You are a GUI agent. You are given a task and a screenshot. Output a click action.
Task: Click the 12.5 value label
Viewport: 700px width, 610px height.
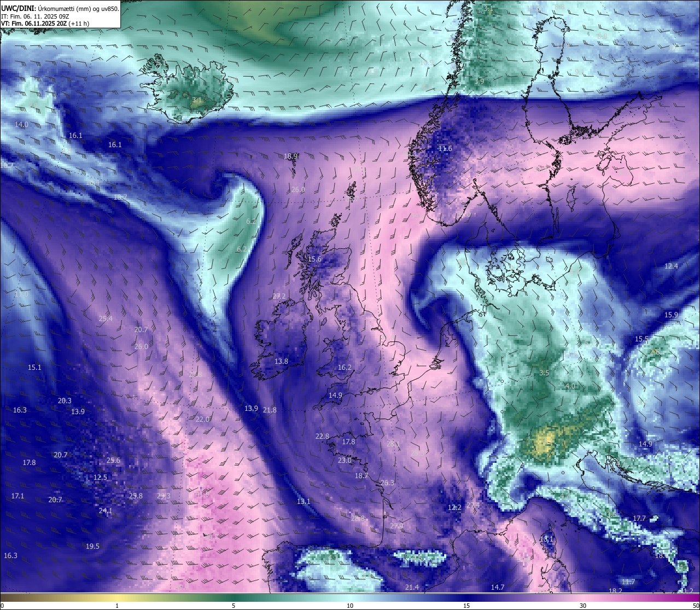coord(100,478)
